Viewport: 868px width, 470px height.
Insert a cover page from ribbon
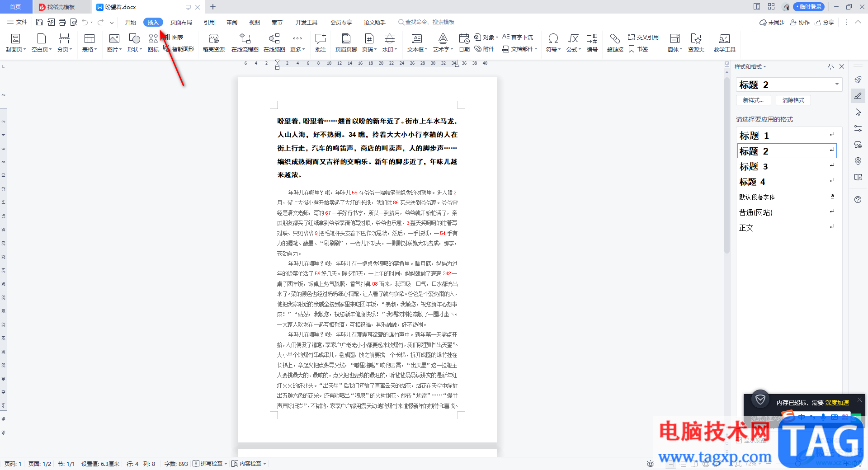(16, 43)
